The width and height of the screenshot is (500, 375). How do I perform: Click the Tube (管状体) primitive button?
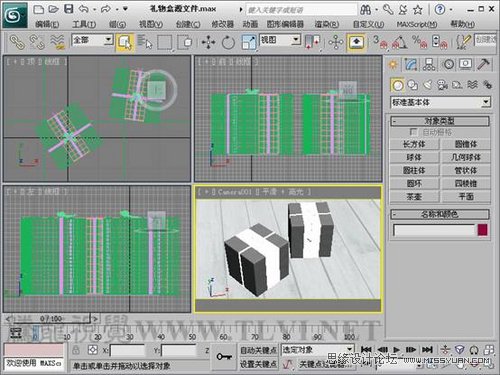466,170
